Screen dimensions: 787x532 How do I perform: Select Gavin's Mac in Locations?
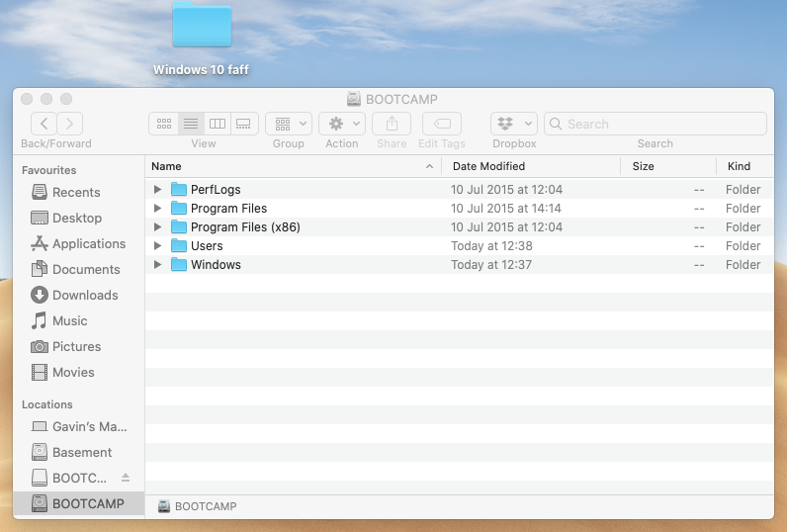point(78,426)
